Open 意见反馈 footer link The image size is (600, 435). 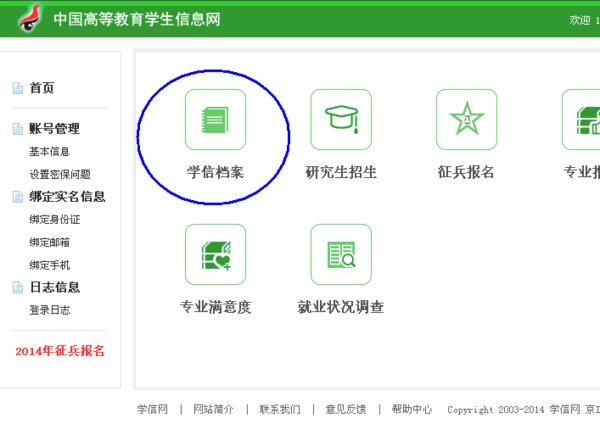point(346,409)
